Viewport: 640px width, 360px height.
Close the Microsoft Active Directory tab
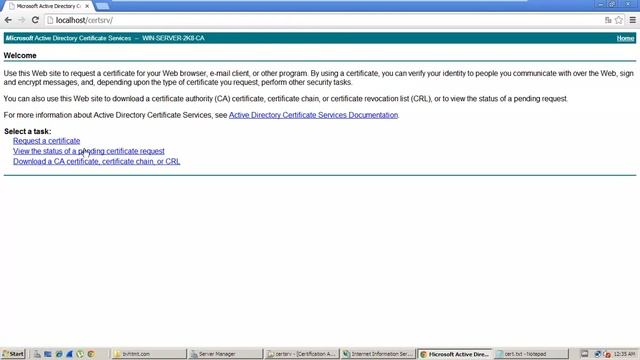[87, 6]
